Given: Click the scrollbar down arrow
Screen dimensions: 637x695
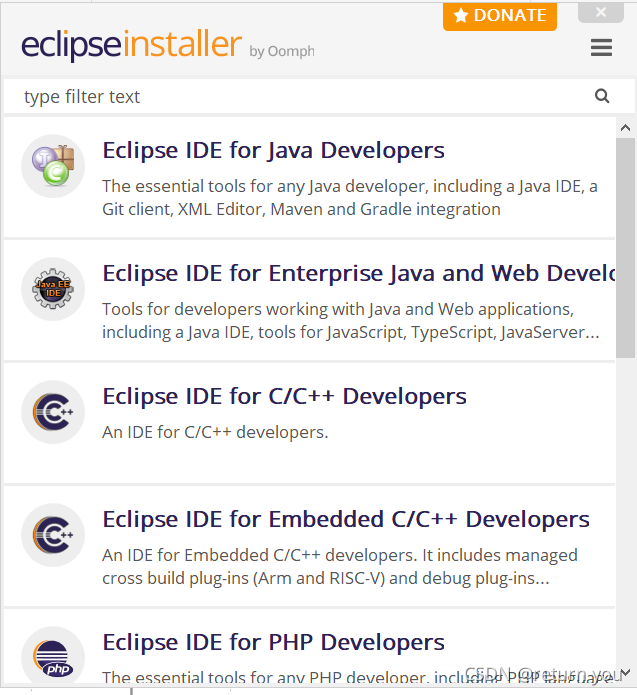Looking at the screenshot, I should pyautogui.click(x=625, y=673).
